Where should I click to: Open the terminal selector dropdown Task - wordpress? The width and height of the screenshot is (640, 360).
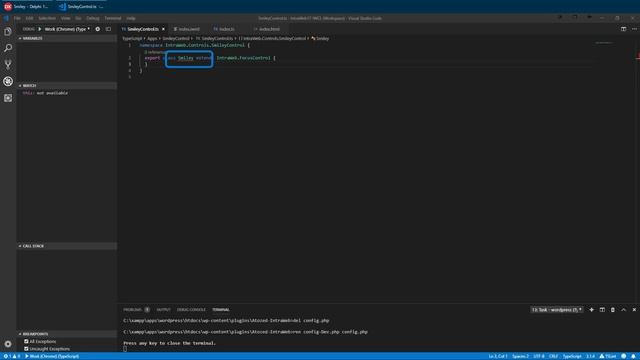[557, 310]
